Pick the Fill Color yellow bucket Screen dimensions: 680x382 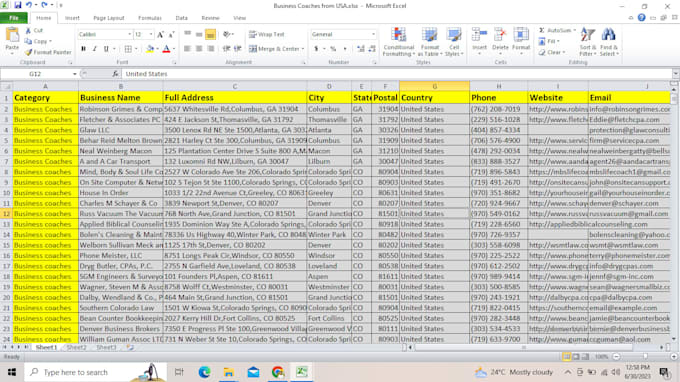point(150,49)
